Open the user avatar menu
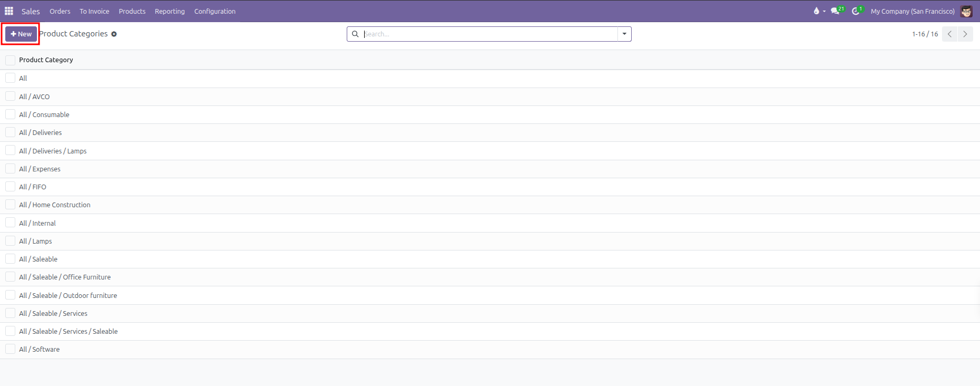Screen dimensions: 980x386 (x=966, y=11)
